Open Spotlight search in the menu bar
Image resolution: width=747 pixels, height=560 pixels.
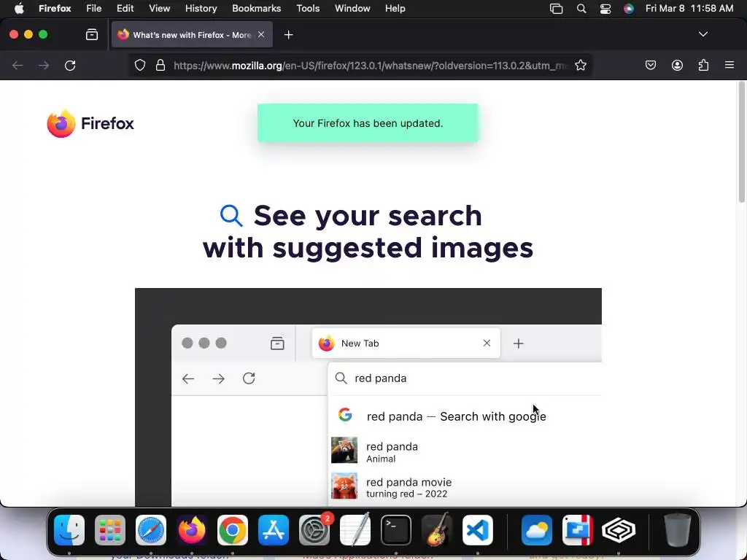tap(581, 9)
